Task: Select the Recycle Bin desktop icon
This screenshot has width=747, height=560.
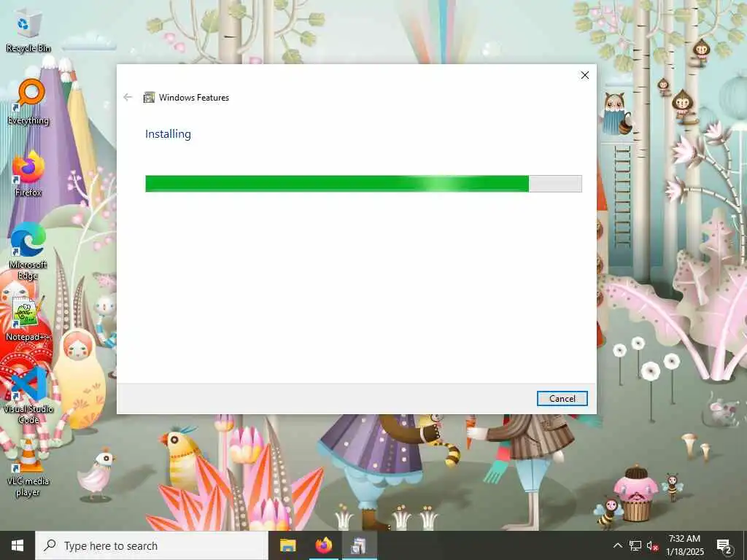Action: tap(28, 32)
